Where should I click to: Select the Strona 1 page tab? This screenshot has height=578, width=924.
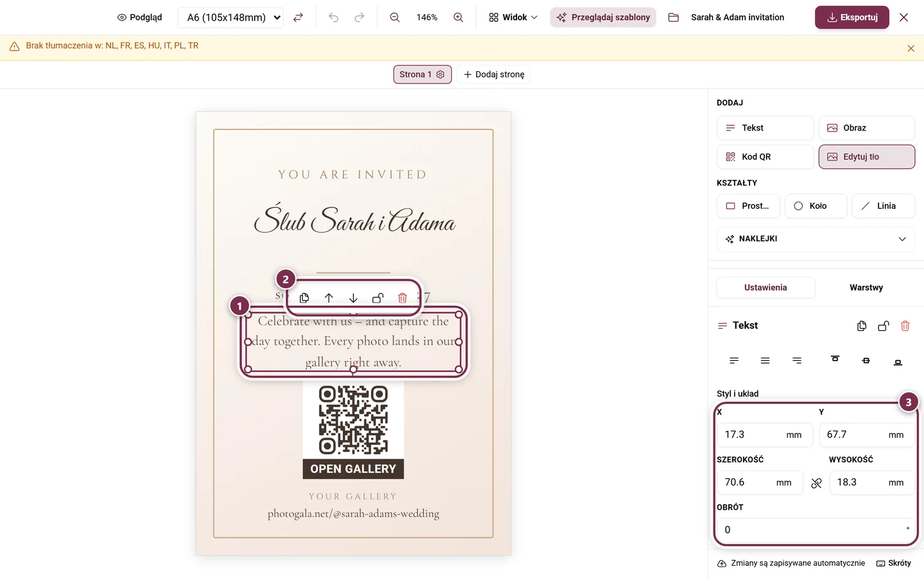click(x=422, y=74)
